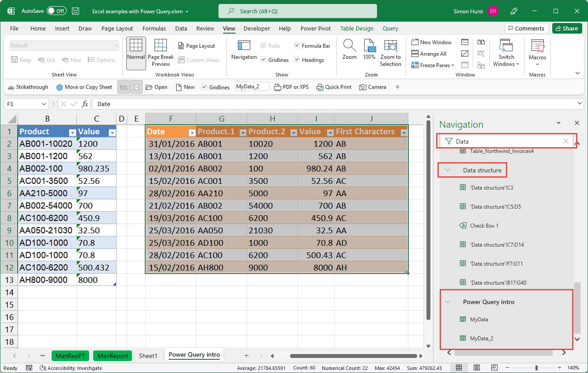Open the Page Break Preview view
Image resolution: width=588 pixels, height=373 pixels.
click(x=161, y=53)
